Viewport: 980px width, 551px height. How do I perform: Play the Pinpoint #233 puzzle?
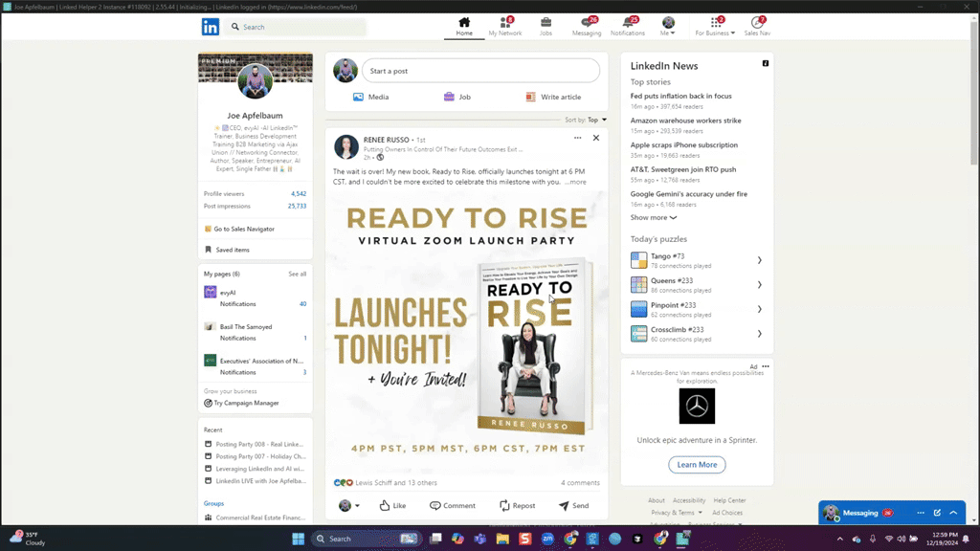coord(697,309)
